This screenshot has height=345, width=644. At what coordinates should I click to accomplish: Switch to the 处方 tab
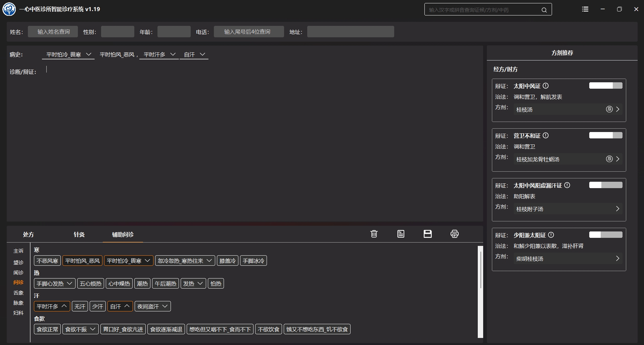29,234
